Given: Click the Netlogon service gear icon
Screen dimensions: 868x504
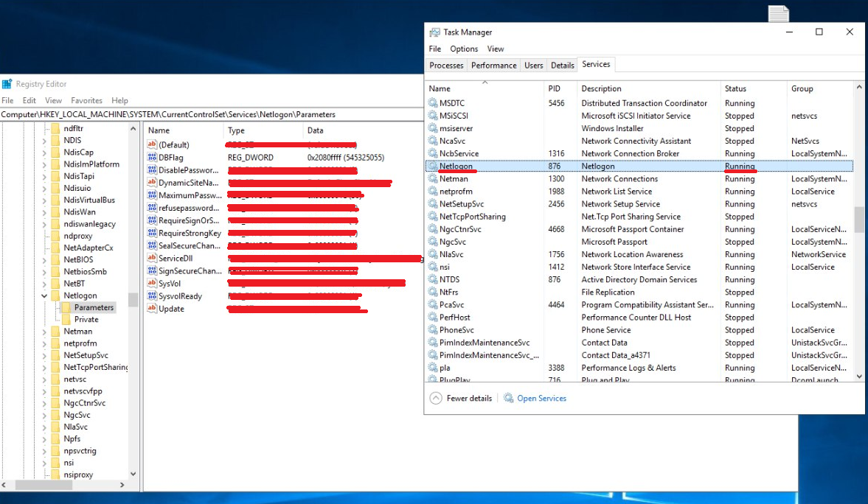Looking at the screenshot, I should pyautogui.click(x=432, y=165).
